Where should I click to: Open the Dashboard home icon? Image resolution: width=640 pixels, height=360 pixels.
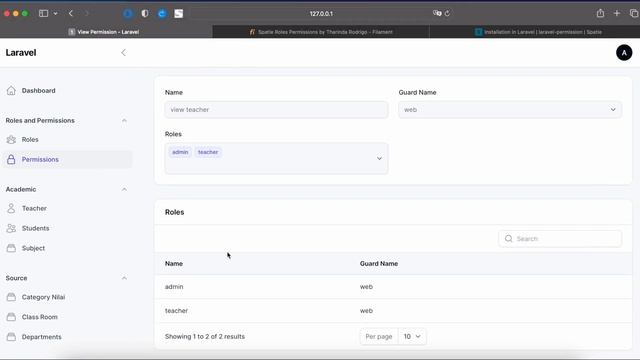tap(11, 91)
